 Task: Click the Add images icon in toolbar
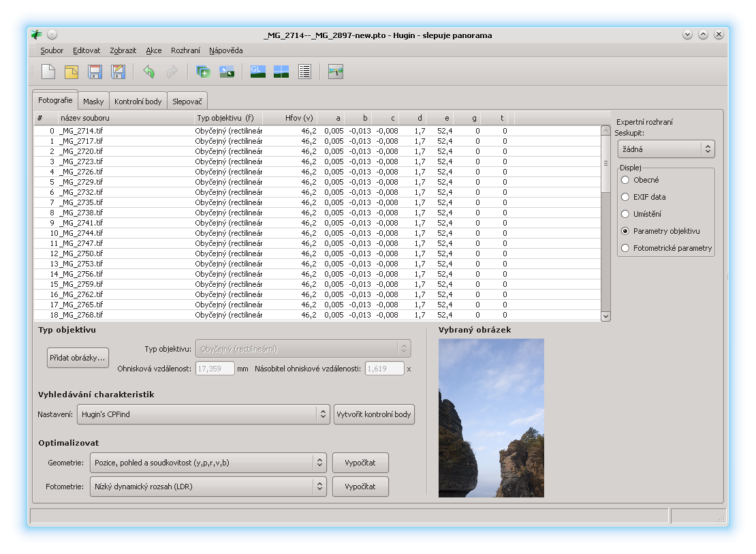(203, 72)
